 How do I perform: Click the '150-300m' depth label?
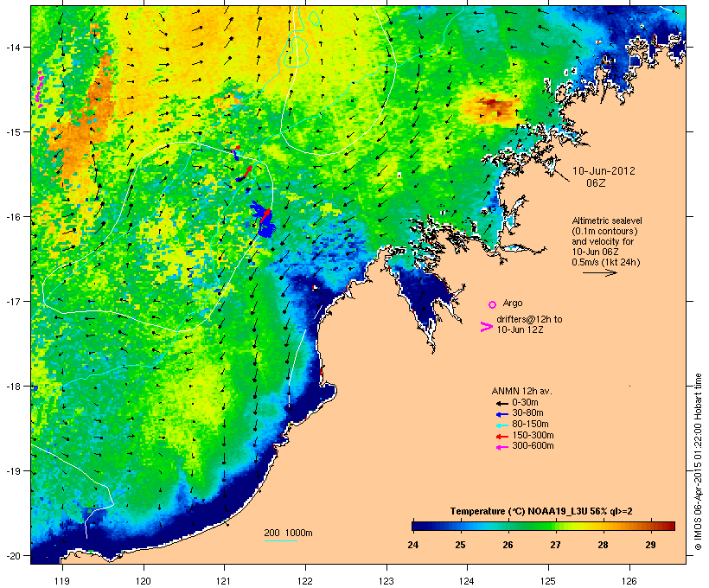click(x=533, y=435)
